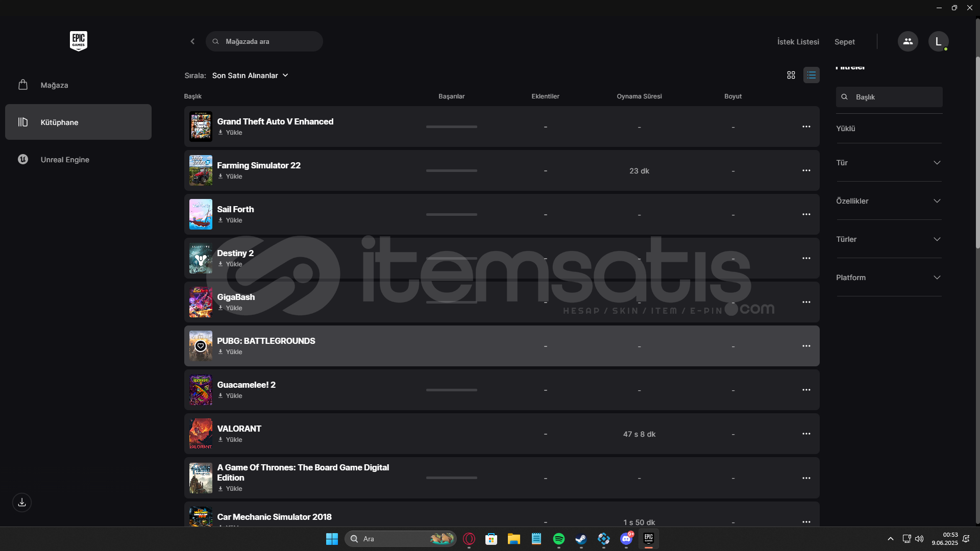Open the downloads icon in sidebar
Image resolution: width=980 pixels, height=551 pixels.
22,503
